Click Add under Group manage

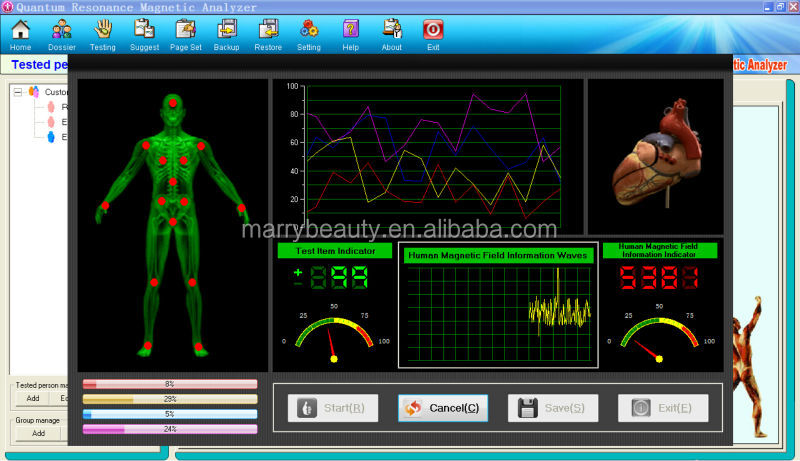pyautogui.click(x=38, y=433)
